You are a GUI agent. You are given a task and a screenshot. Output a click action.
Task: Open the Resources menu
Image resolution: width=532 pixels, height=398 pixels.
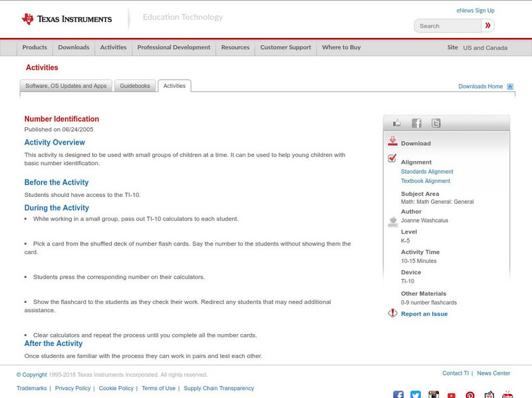coord(235,47)
